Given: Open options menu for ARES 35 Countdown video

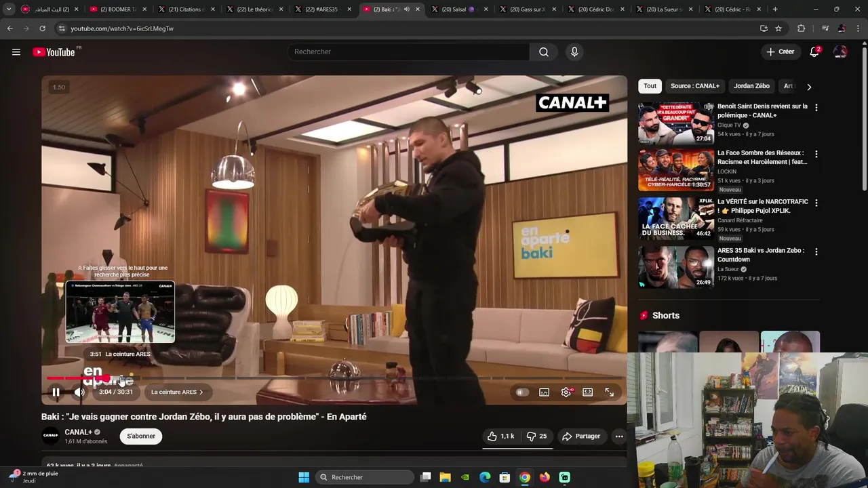Looking at the screenshot, I should (816, 251).
